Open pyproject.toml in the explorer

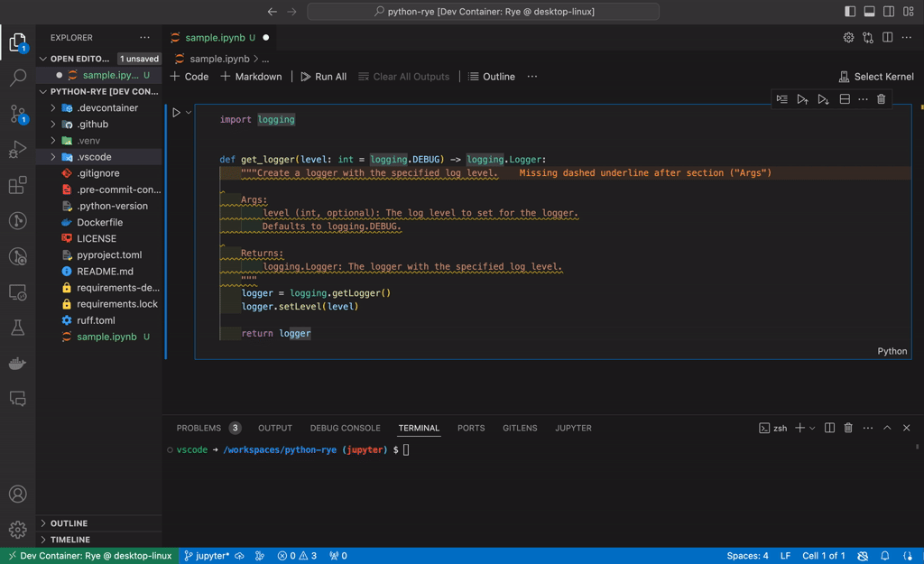click(109, 255)
